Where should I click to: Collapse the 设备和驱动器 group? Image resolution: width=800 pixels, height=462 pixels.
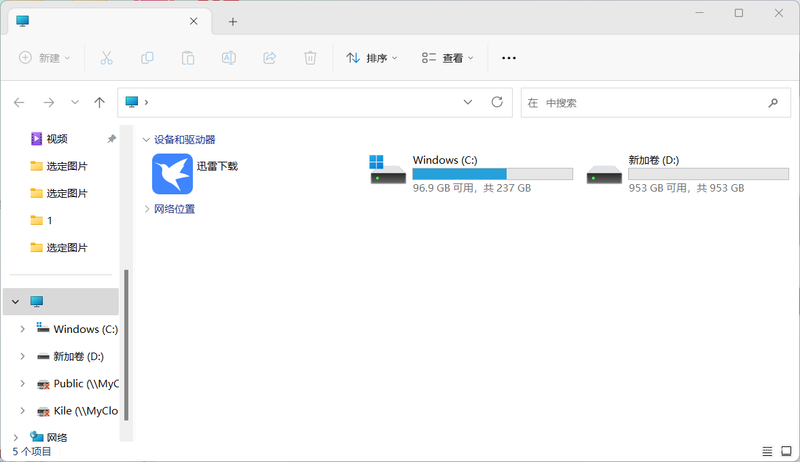(146, 140)
